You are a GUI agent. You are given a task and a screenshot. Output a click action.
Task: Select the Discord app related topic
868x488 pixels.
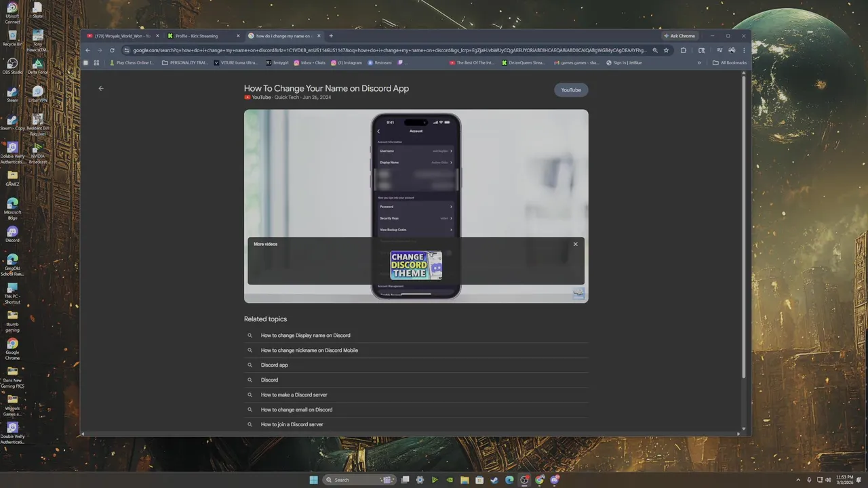[x=275, y=365]
